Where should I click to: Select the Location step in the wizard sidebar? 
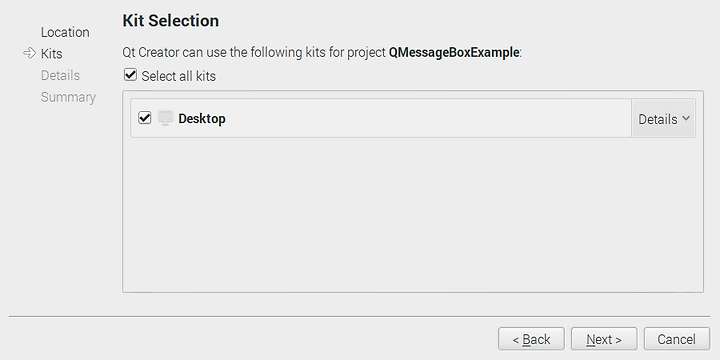tap(65, 32)
